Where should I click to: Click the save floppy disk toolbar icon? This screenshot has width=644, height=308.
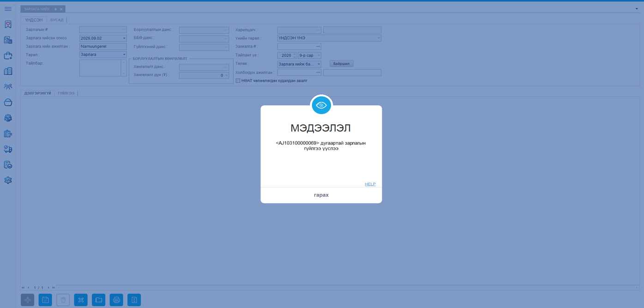pos(45,300)
